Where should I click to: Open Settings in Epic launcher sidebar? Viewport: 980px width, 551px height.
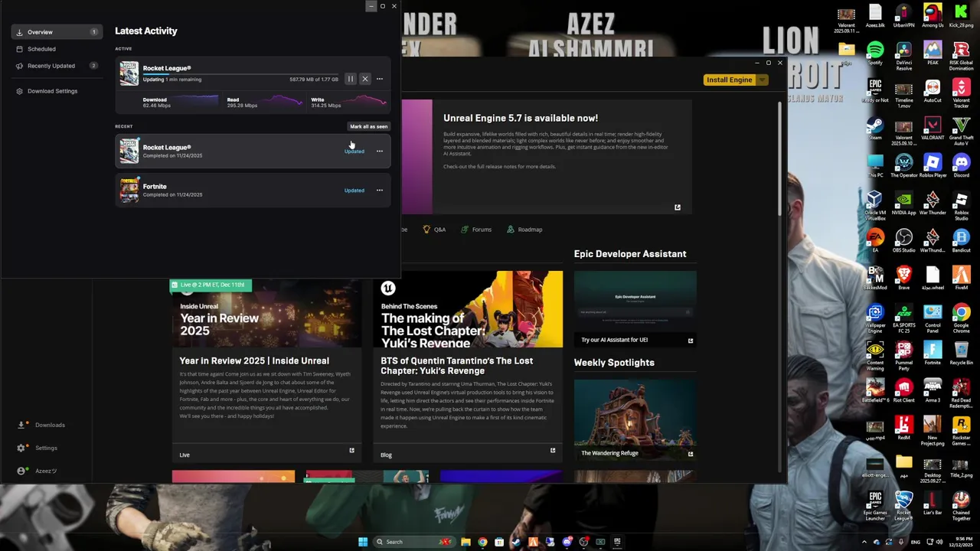point(38,448)
